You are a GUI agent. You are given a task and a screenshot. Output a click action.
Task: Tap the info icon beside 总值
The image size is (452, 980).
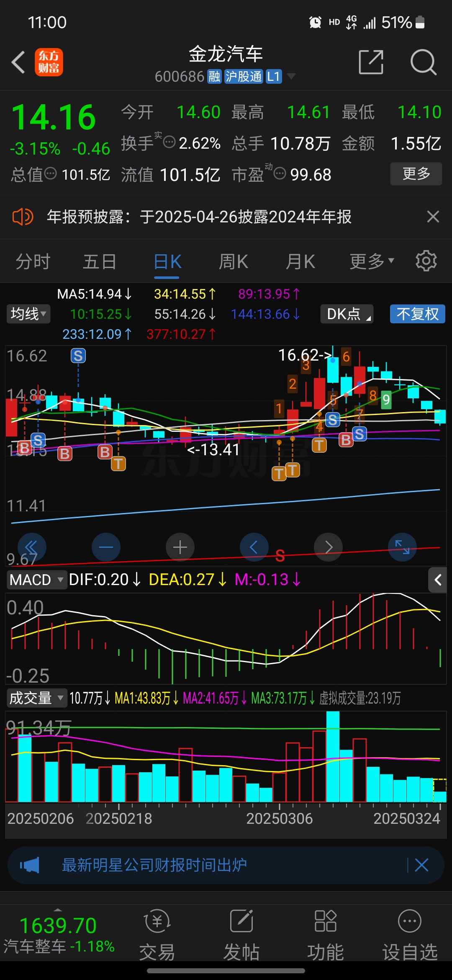point(50,173)
